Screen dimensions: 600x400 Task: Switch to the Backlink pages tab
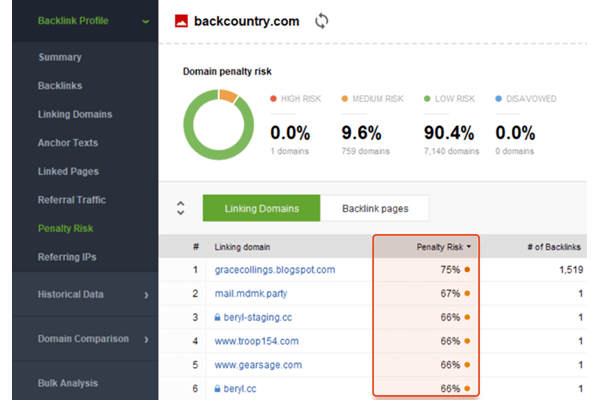coord(375,208)
